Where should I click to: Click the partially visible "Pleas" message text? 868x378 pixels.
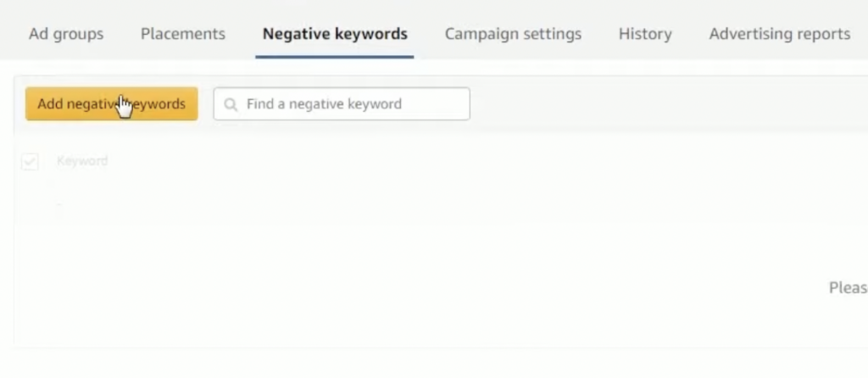[x=848, y=288]
